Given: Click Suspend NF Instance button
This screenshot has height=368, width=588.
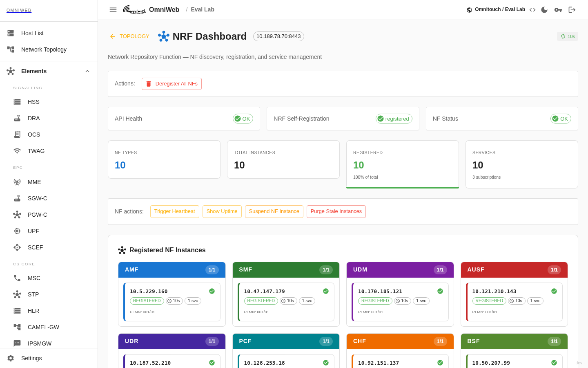Looking at the screenshot, I should [x=274, y=211].
